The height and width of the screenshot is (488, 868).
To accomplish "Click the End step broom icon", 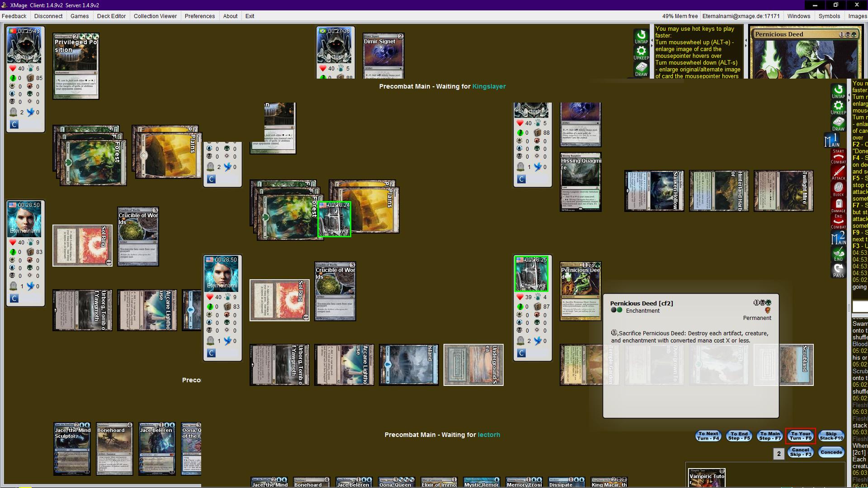I will coord(838,254).
